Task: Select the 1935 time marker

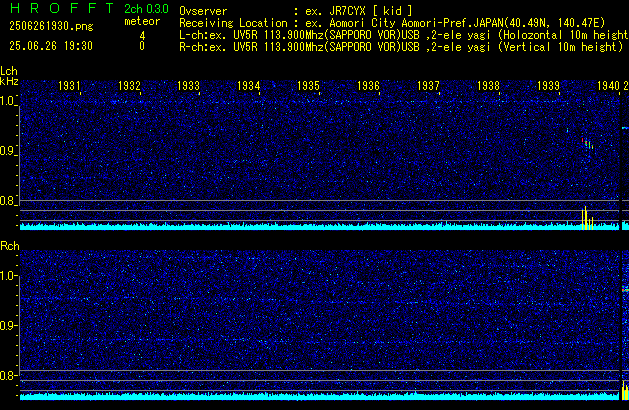Action: point(308,86)
